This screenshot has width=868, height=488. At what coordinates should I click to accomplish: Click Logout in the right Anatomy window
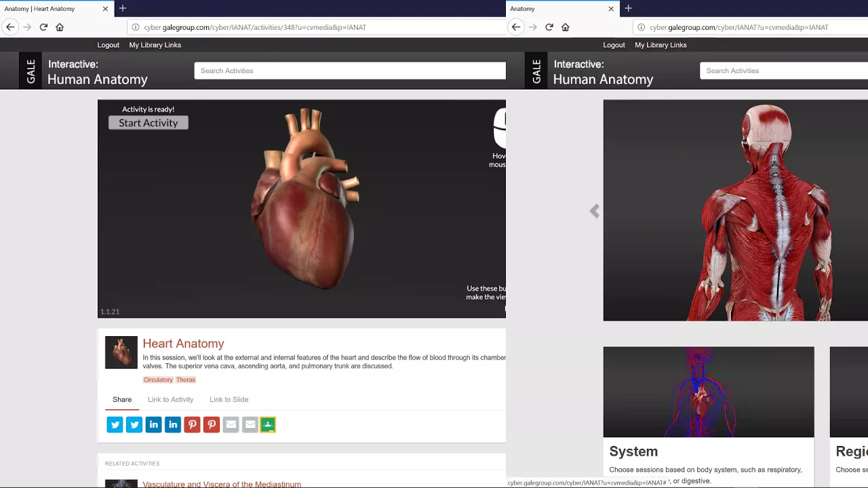[614, 45]
